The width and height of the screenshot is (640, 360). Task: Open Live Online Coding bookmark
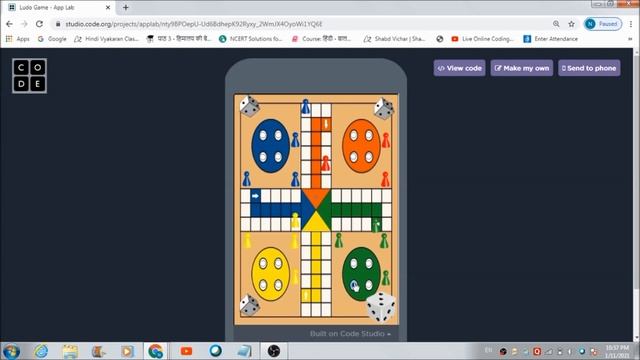(x=482, y=39)
